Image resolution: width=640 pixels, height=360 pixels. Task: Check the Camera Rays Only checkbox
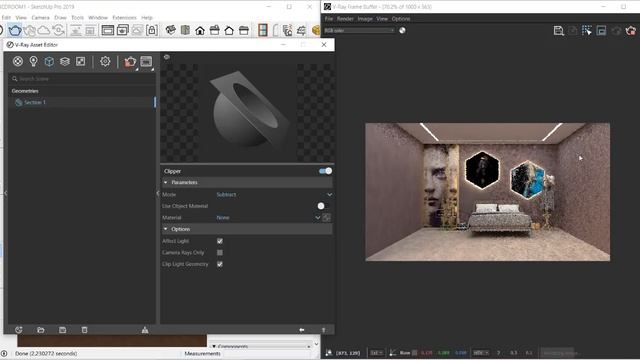point(220,253)
